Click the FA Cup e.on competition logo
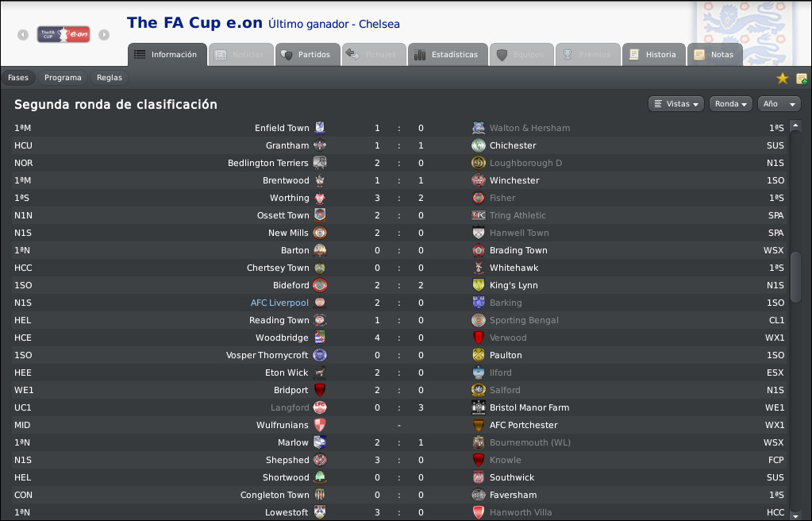The width and height of the screenshot is (812, 521). coord(63,34)
